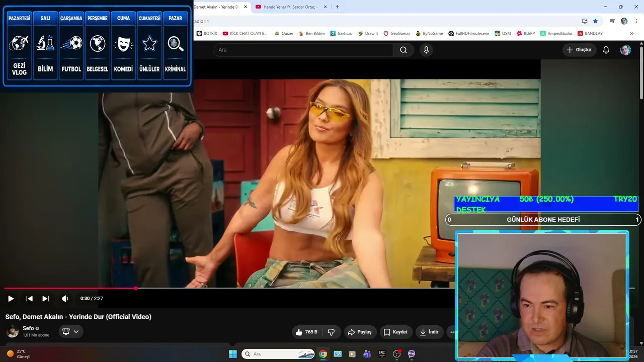Open the Quizei bookmark
This screenshot has height=362, width=644.
(284, 34)
